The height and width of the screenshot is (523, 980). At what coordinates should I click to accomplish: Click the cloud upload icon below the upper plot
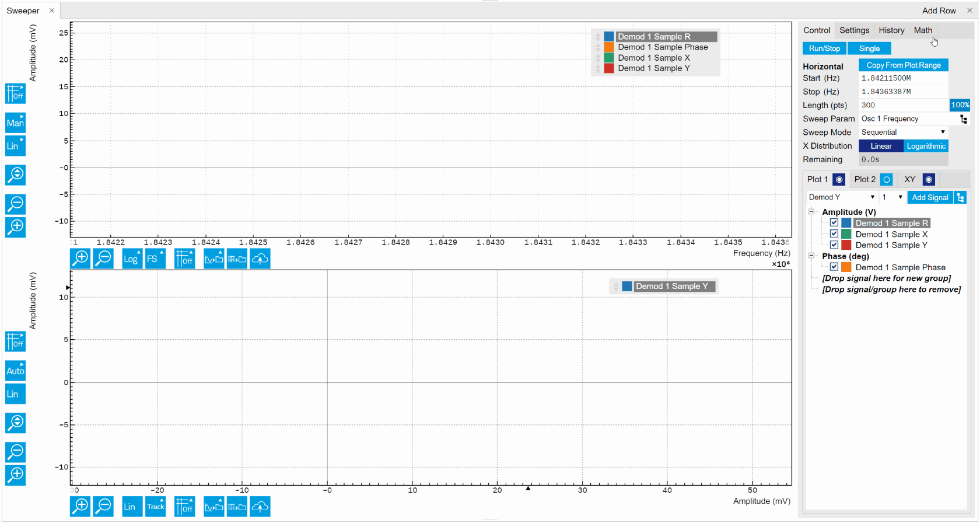(260, 258)
